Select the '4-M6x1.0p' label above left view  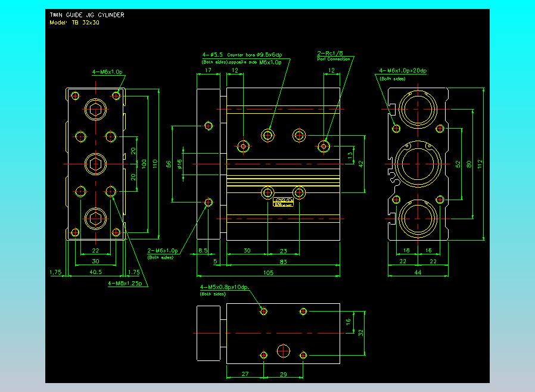tap(107, 71)
